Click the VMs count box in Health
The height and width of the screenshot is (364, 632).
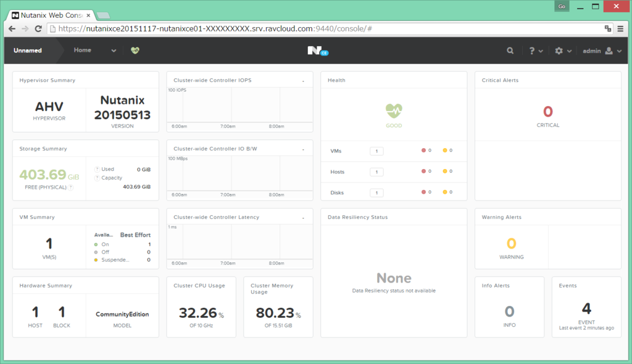click(376, 151)
